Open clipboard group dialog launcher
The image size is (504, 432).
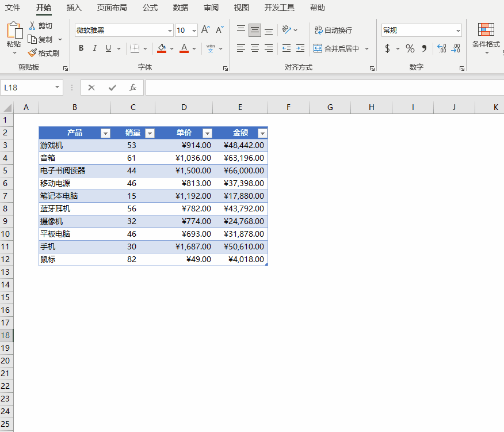66,68
